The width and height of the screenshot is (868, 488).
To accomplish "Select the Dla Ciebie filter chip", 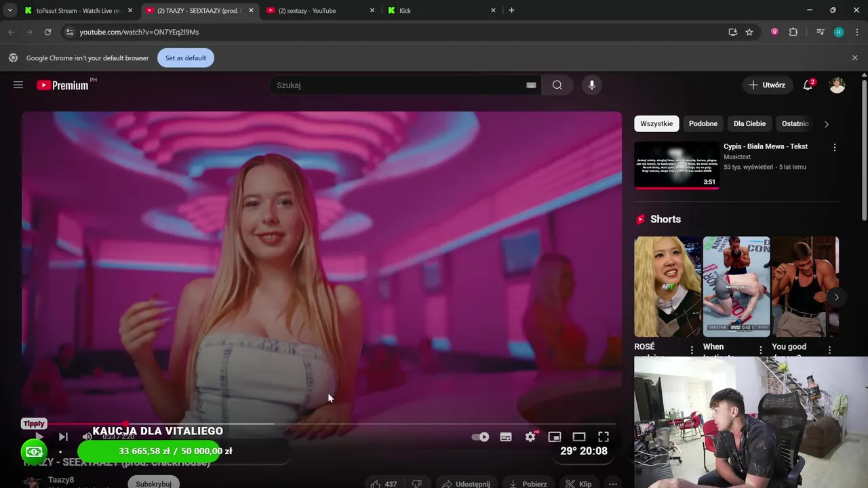I will [749, 123].
